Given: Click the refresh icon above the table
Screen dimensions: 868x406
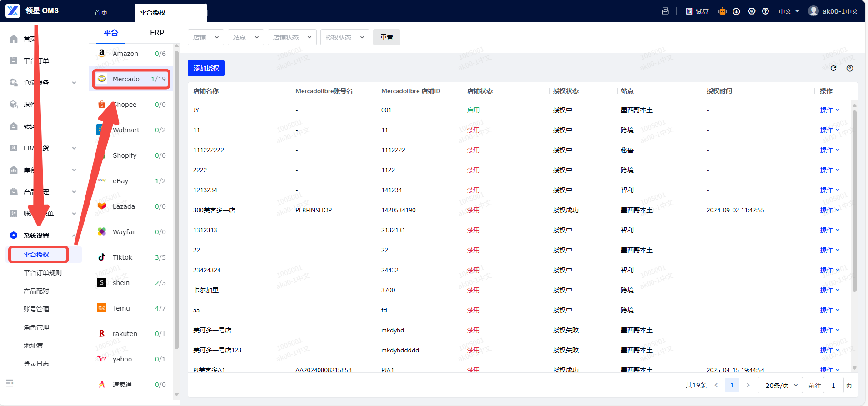Looking at the screenshot, I should [x=833, y=68].
